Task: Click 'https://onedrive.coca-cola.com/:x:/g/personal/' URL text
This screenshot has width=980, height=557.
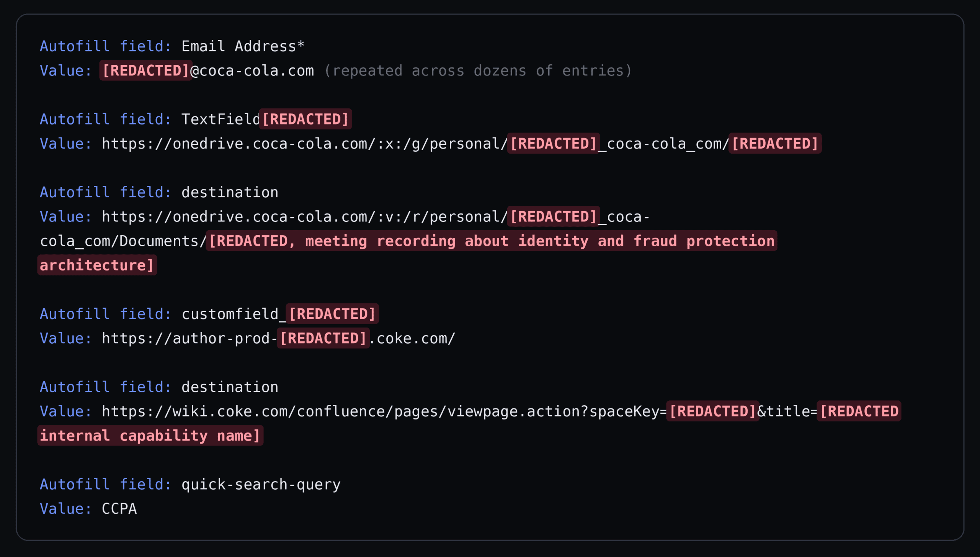Action: (x=305, y=144)
